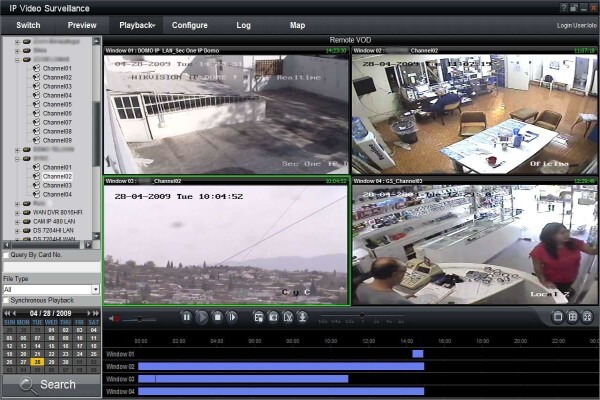
Task: Click the snapshot camera icon
Action: click(273, 317)
